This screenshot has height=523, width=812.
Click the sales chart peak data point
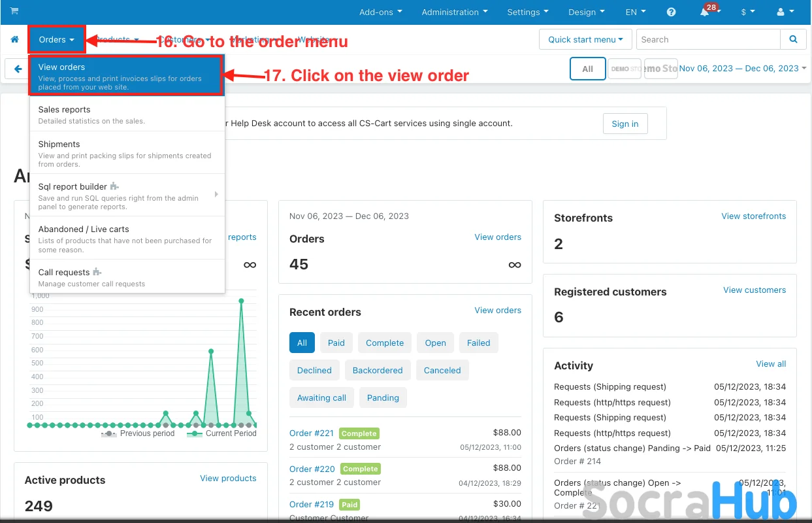[241, 301]
